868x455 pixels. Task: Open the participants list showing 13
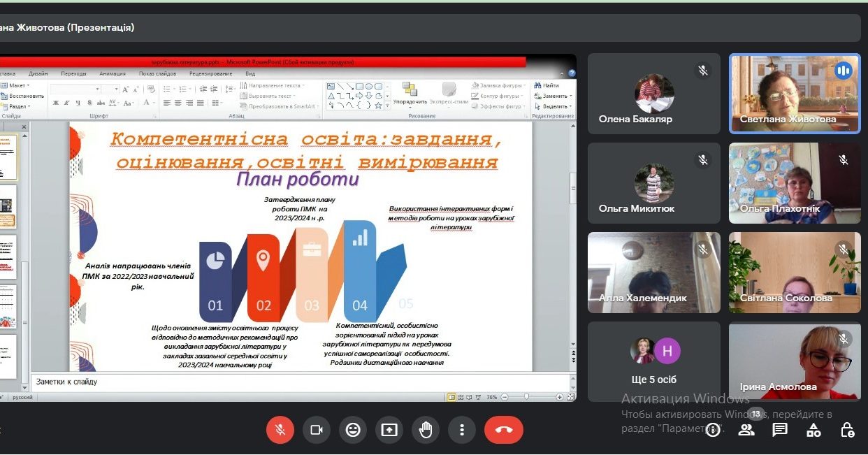click(746, 430)
